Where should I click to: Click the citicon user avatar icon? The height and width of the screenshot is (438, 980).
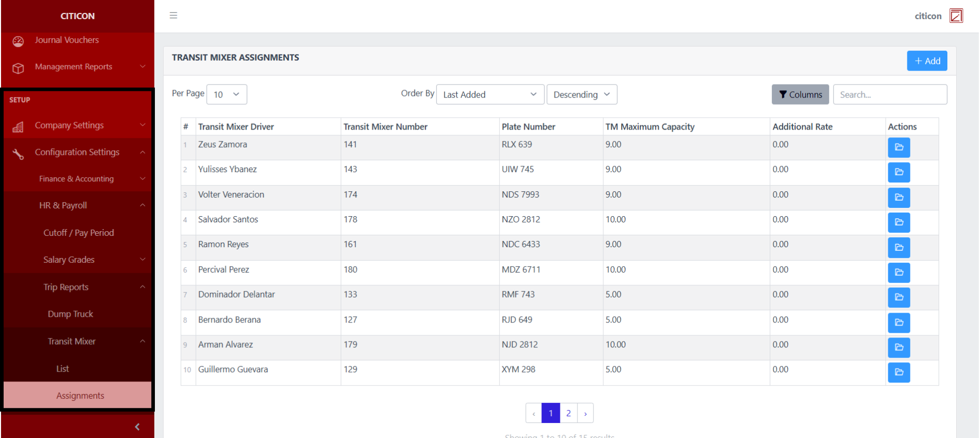point(956,16)
